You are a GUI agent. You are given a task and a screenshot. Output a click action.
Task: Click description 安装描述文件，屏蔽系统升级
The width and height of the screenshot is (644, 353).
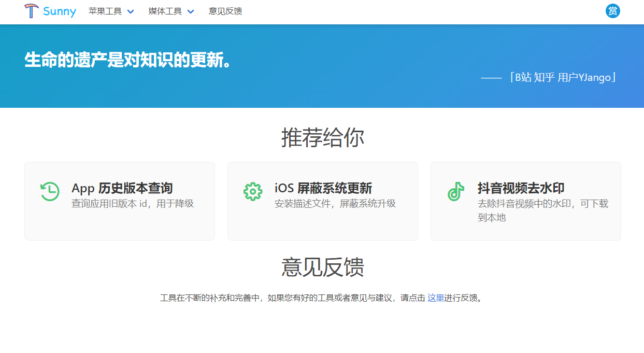coord(335,204)
